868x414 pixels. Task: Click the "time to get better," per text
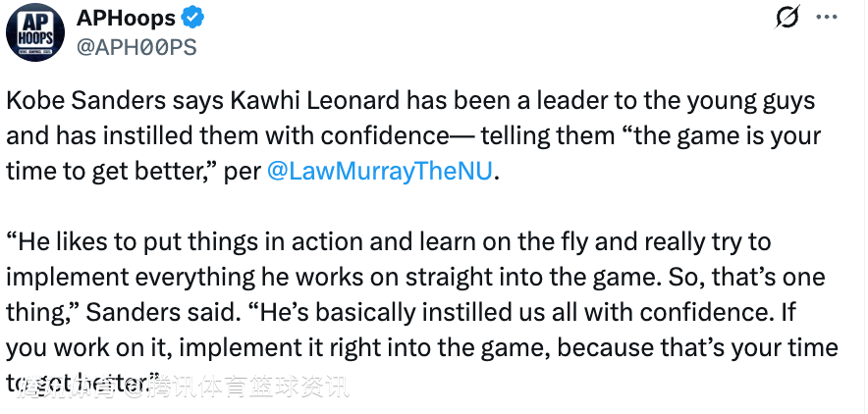(133, 170)
